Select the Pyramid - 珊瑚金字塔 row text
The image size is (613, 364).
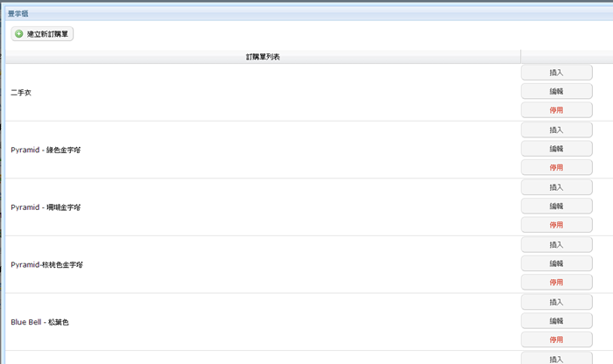point(46,207)
